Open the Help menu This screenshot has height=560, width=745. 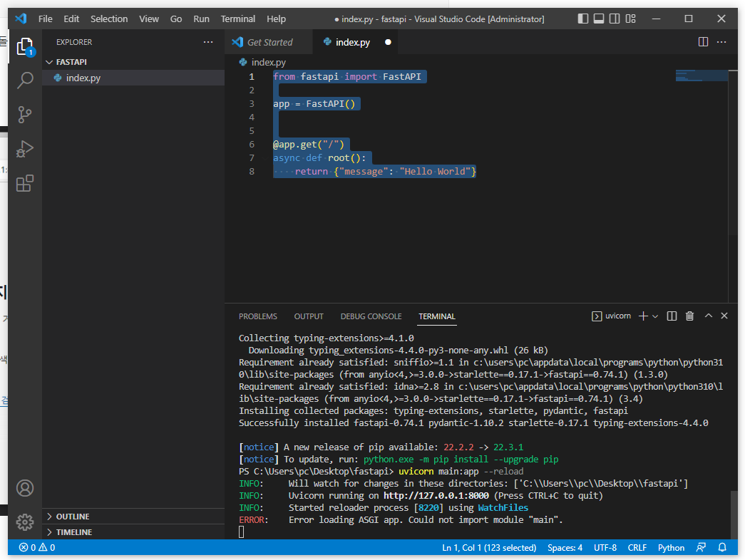tap(276, 19)
